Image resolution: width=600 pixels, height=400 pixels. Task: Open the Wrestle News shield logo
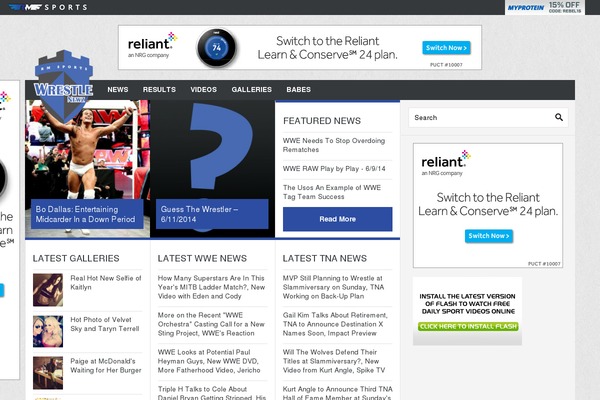point(64,85)
